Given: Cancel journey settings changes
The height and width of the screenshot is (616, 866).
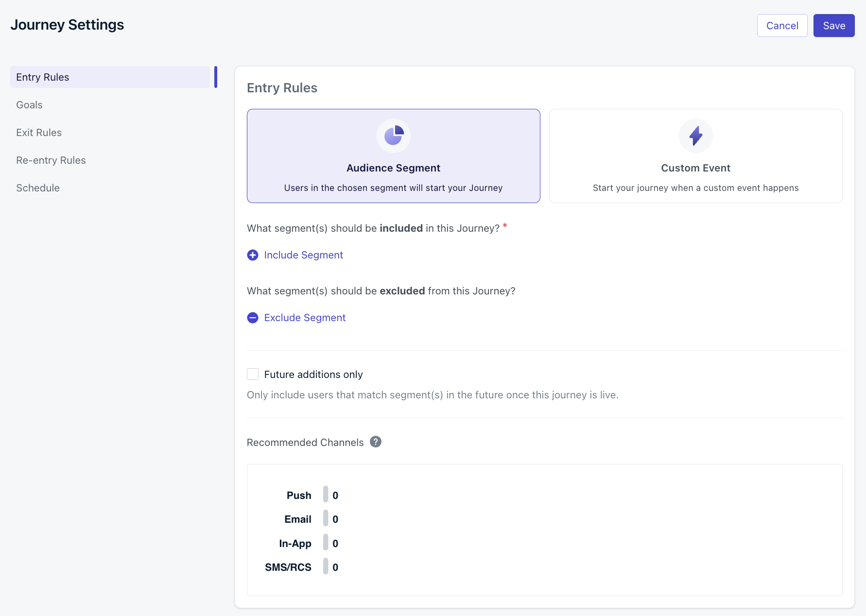Looking at the screenshot, I should (x=782, y=25).
